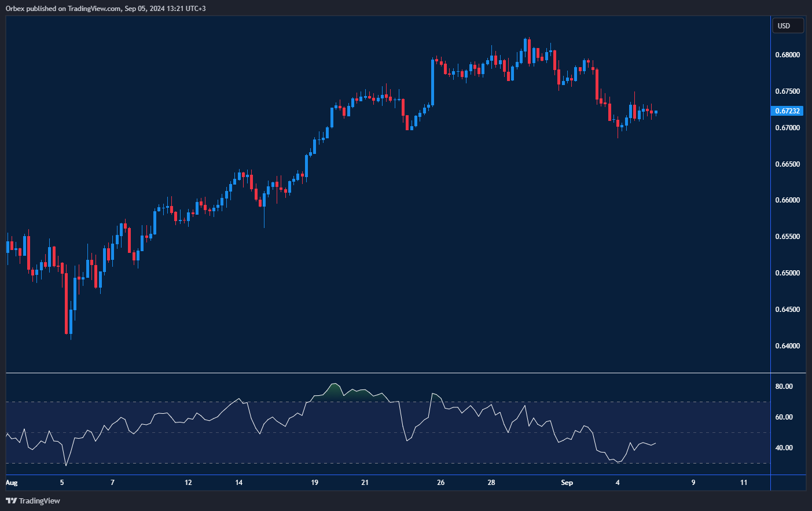
Task: Click the 0.68000 price axis label
Action: click(787, 55)
